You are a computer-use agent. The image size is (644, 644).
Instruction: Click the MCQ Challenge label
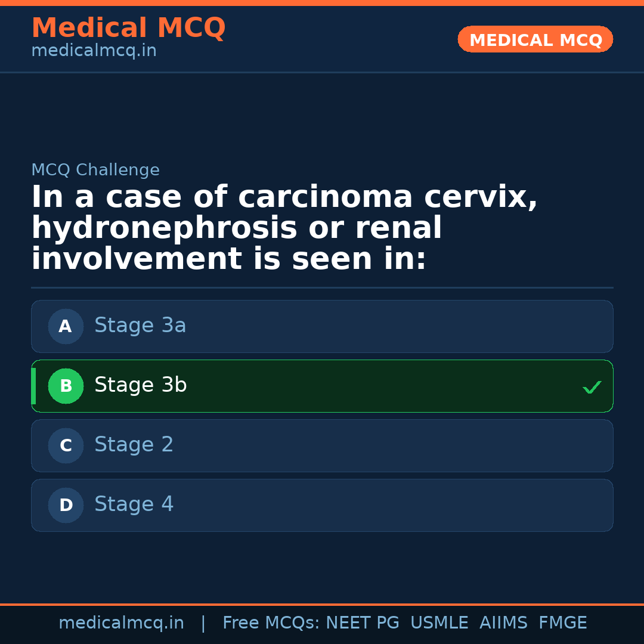(x=95, y=170)
